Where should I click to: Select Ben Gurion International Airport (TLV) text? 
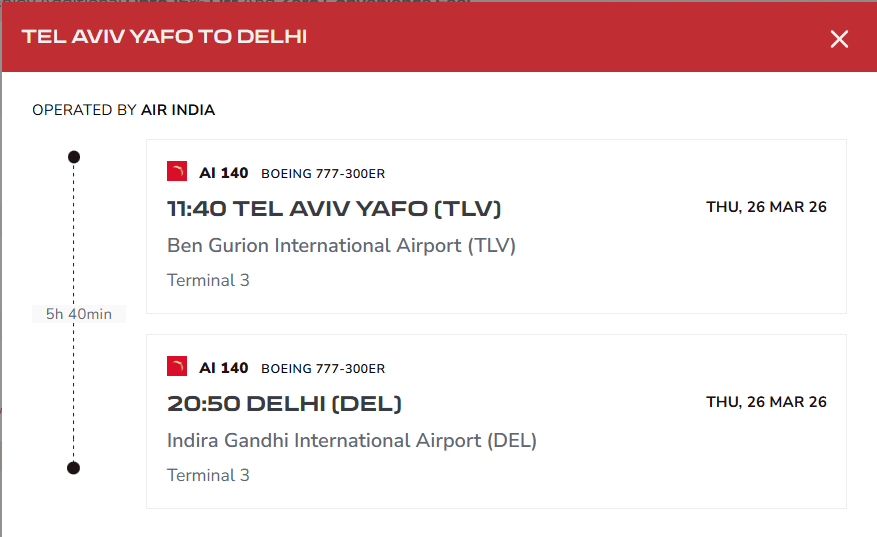pos(341,245)
